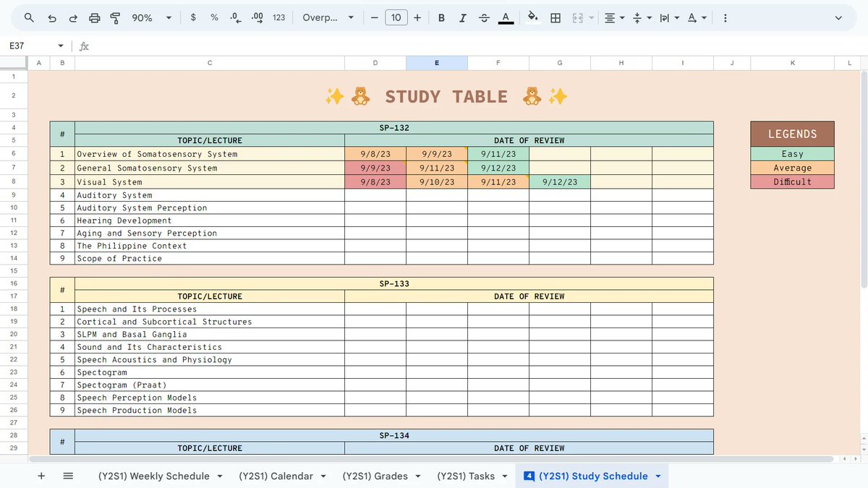Click the name box showing E37
868x488 pixels.
click(29, 46)
